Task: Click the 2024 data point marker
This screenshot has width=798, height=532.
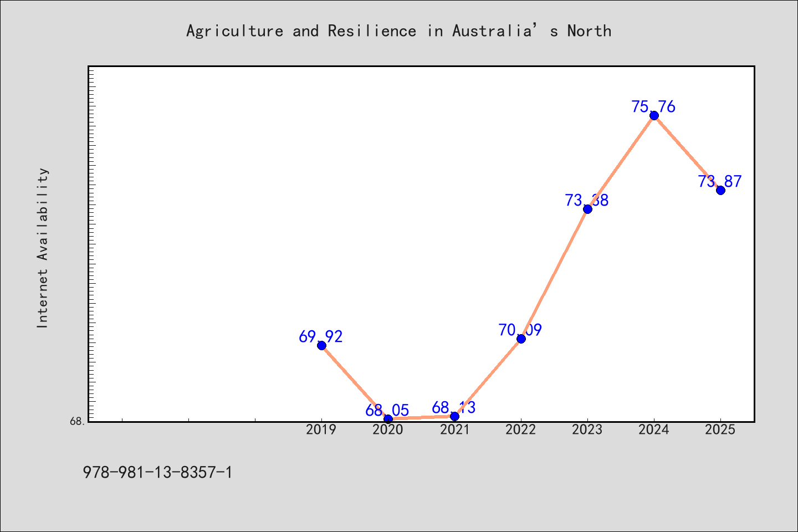Action: pyautogui.click(x=654, y=115)
